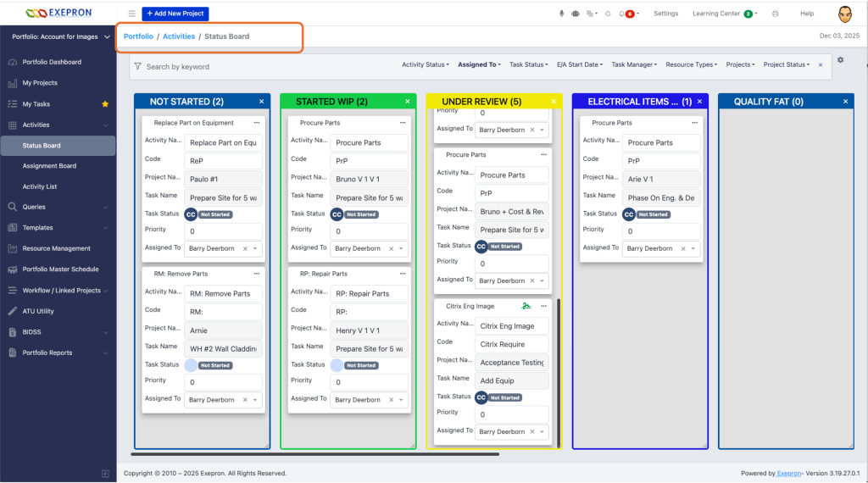Click the Add New Project button

(x=175, y=14)
